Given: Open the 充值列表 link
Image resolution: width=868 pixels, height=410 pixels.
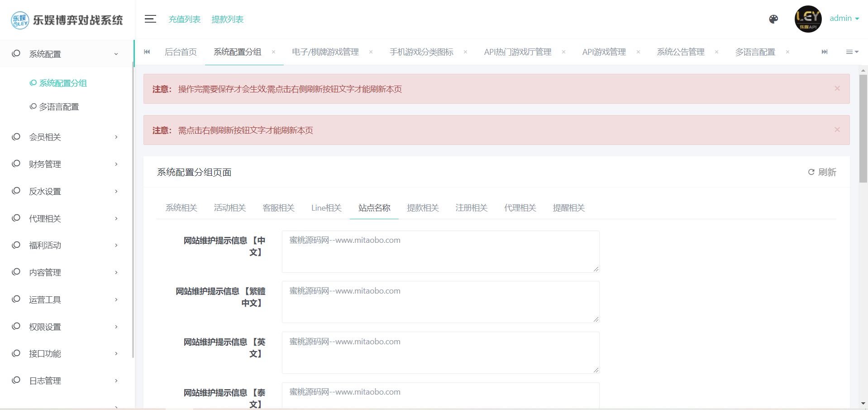Looking at the screenshot, I should click(x=185, y=19).
